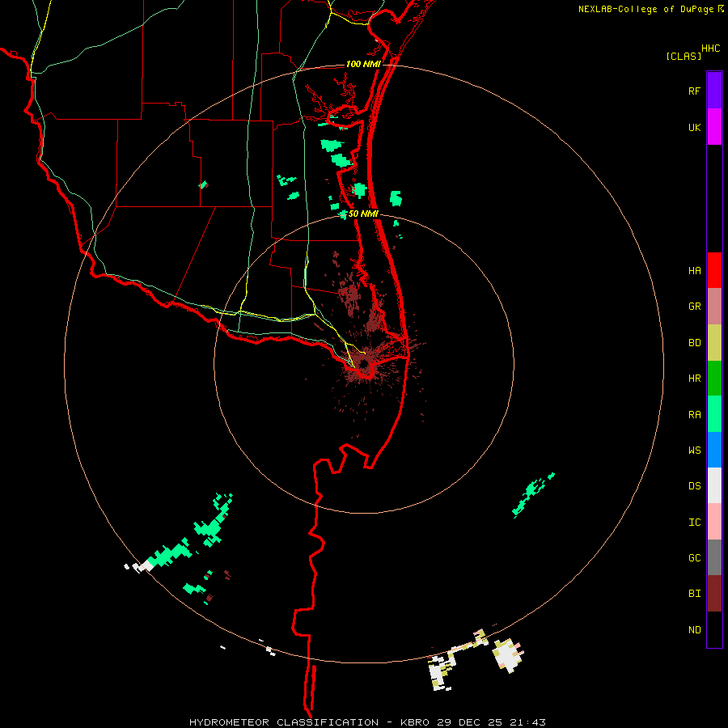Click the 50 NMI range ring label
Screen dimensions: 728x728
coord(363,214)
